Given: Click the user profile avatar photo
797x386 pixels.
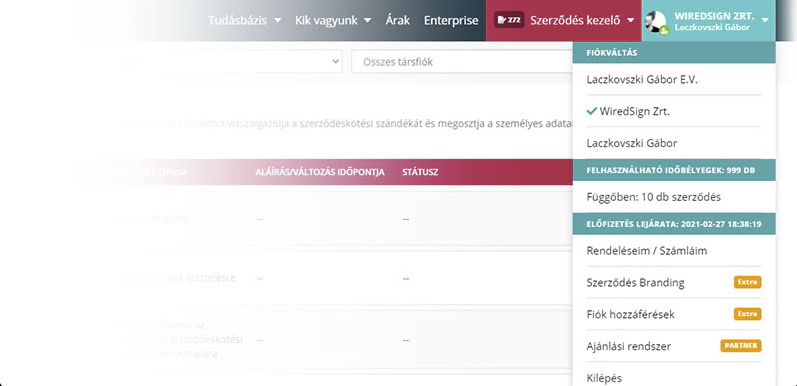Looking at the screenshot, I should (655, 21).
